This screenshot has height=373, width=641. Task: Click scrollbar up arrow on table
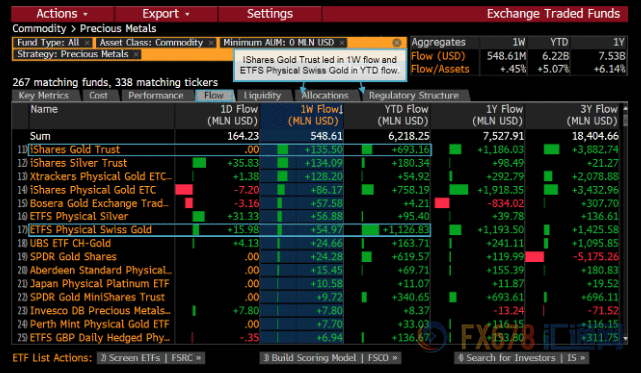625,108
